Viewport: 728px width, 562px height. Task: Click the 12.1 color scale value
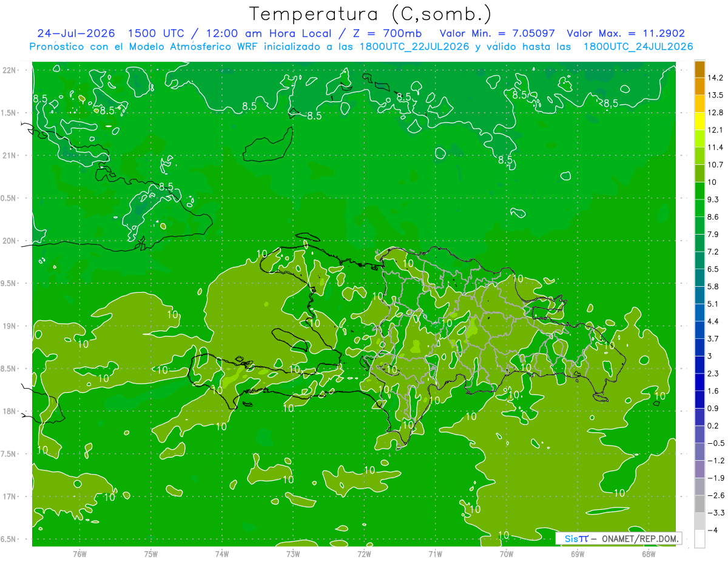715,130
